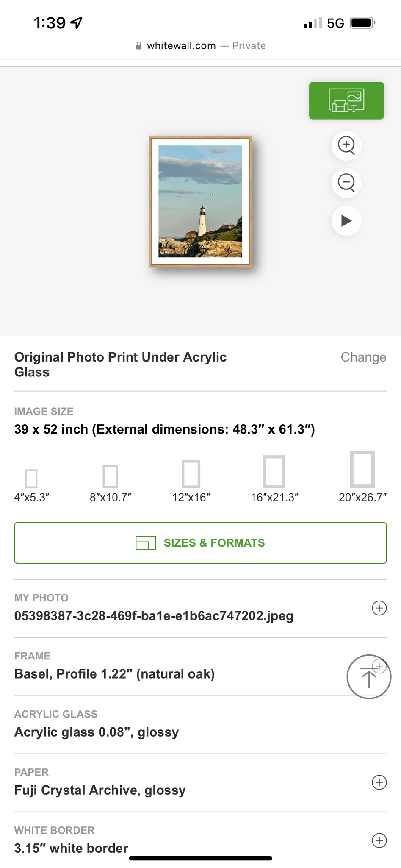Select the 20"x26.7" image size
401x868 pixels.
(x=362, y=470)
